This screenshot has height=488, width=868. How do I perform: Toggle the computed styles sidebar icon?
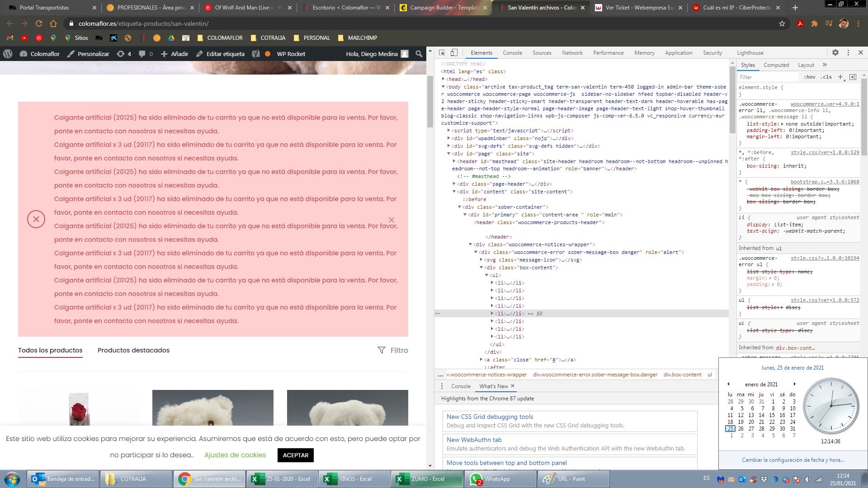853,77
